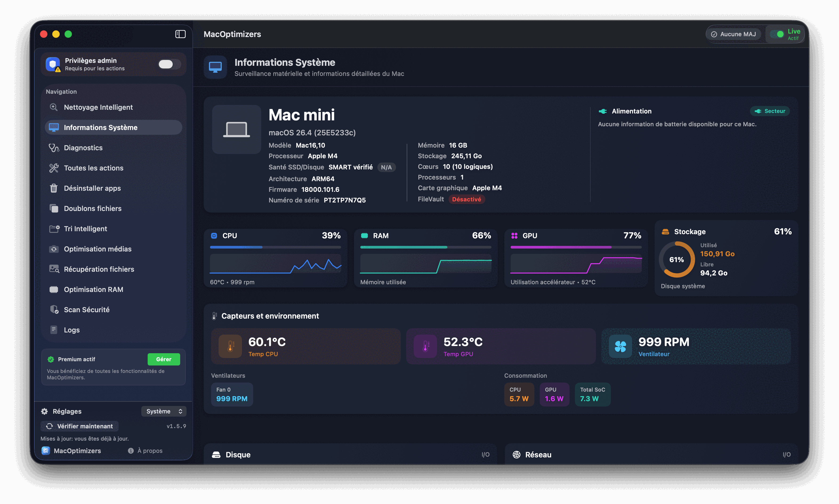Open the Logs navigation item

coord(72,330)
